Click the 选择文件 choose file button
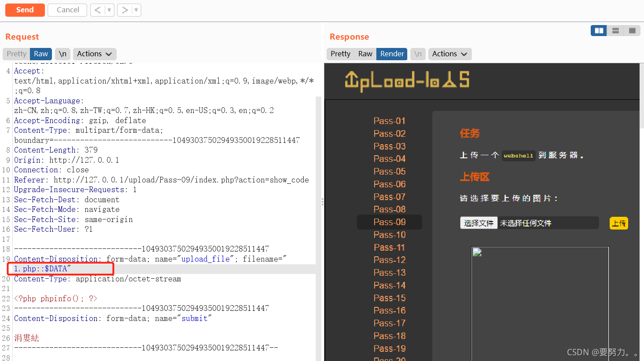This screenshot has width=644, height=361. coord(479,223)
